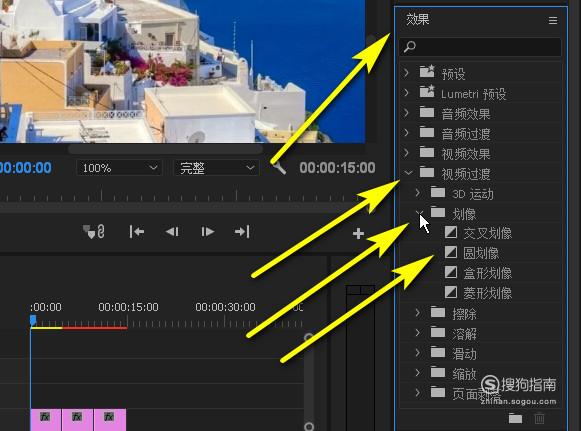Click the timeline vertical scroll handle bottom
This screenshot has width=581, height=431.
pos(309,426)
